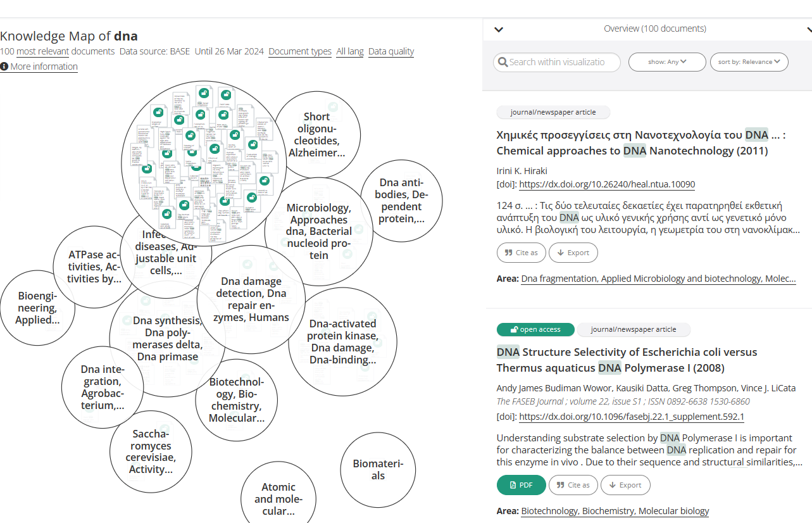Click the More information info icon
Screen dimensions: 812x523
point(4,66)
